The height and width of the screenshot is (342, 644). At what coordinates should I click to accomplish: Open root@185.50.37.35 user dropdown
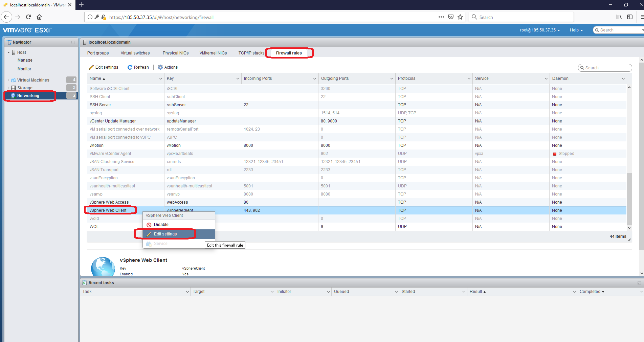[540, 30]
